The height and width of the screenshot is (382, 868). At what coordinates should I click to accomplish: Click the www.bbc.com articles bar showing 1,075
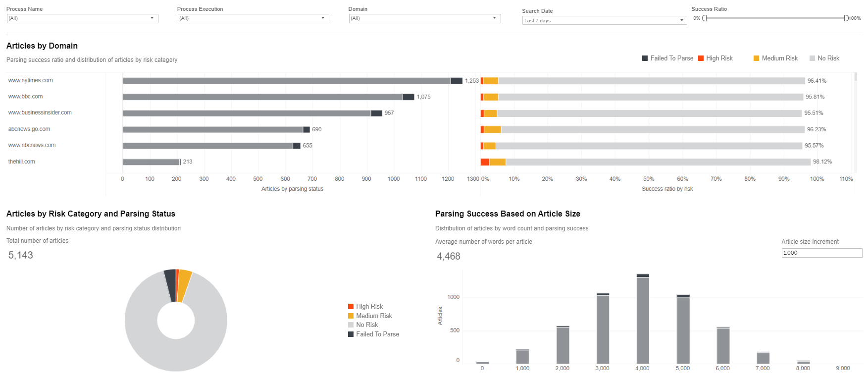pos(268,97)
